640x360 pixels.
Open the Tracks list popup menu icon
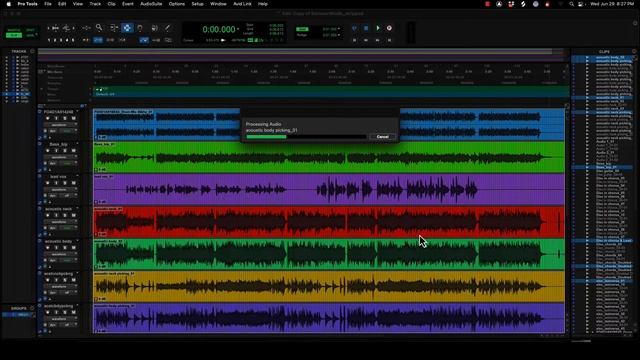[32, 51]
